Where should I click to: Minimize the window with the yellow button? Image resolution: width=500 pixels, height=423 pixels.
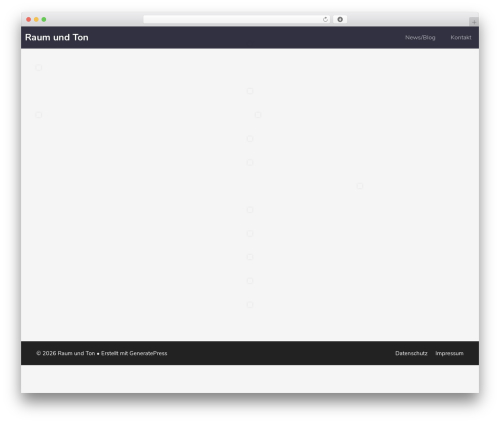point(36,19)
